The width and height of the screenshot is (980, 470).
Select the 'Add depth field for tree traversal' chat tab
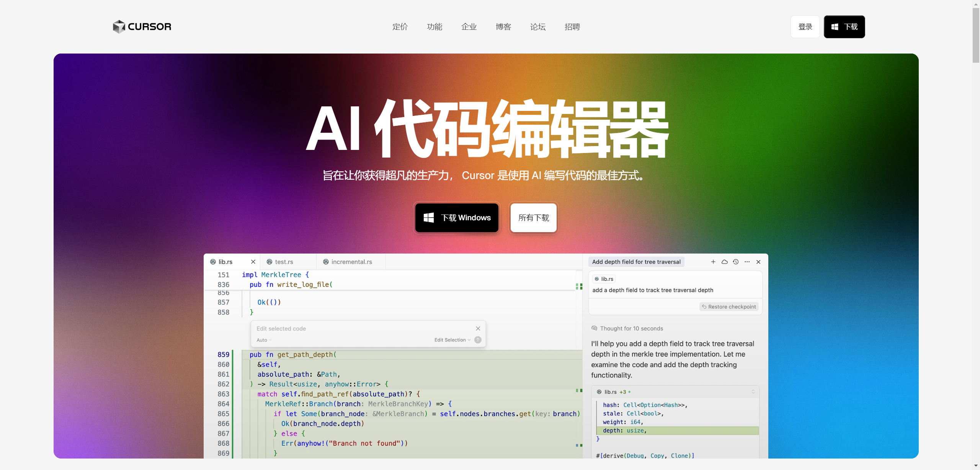[636, 262]
